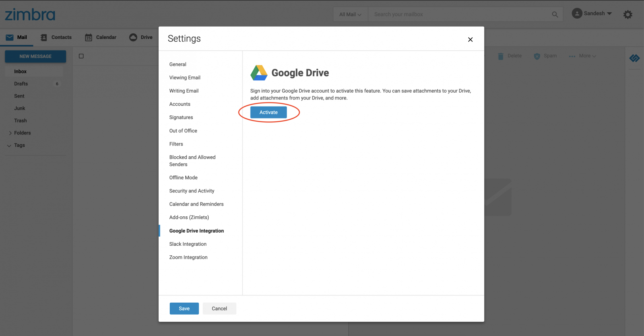Open the Sandesh account menu arrow
The width and height of the screenshot is (644, 336).
pyautogui.click(x=609, y=14)
